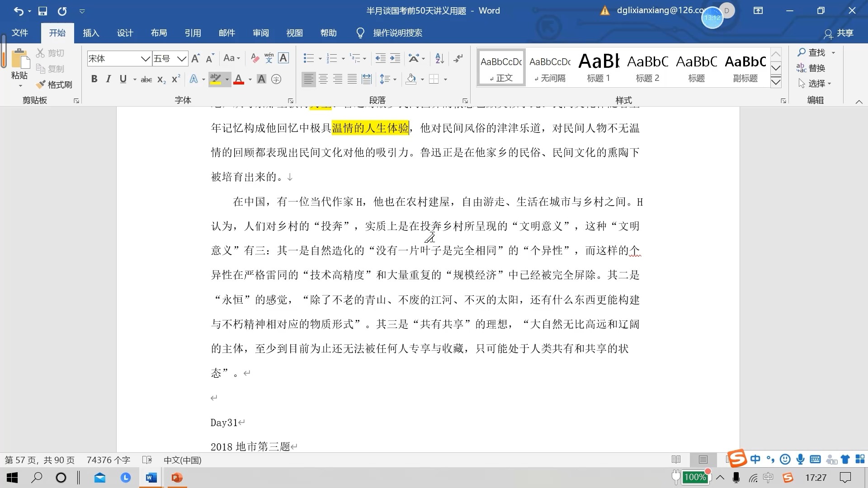This screenshot has width=868, height=488.
Task: Click the Bold formatting icon
Action: (x=94, y=79)
